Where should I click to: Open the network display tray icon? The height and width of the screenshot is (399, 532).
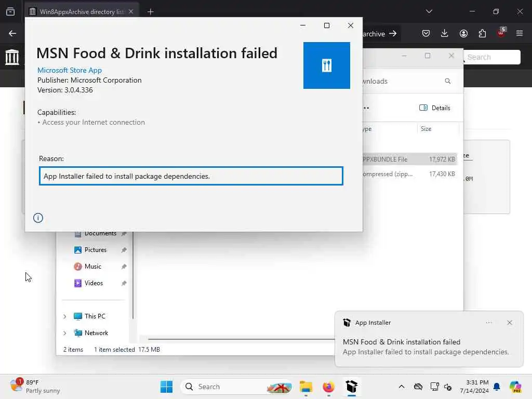click(x=434, y=387)
